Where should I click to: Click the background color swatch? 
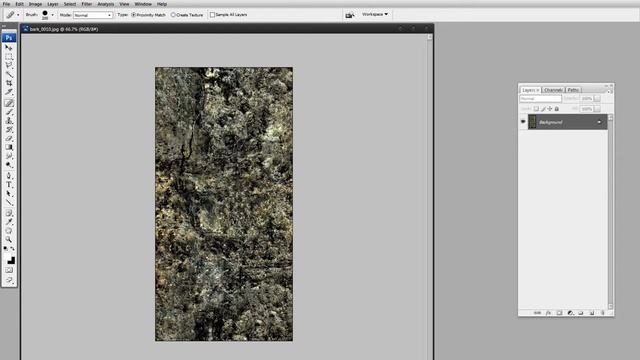(x=11, y=261)
